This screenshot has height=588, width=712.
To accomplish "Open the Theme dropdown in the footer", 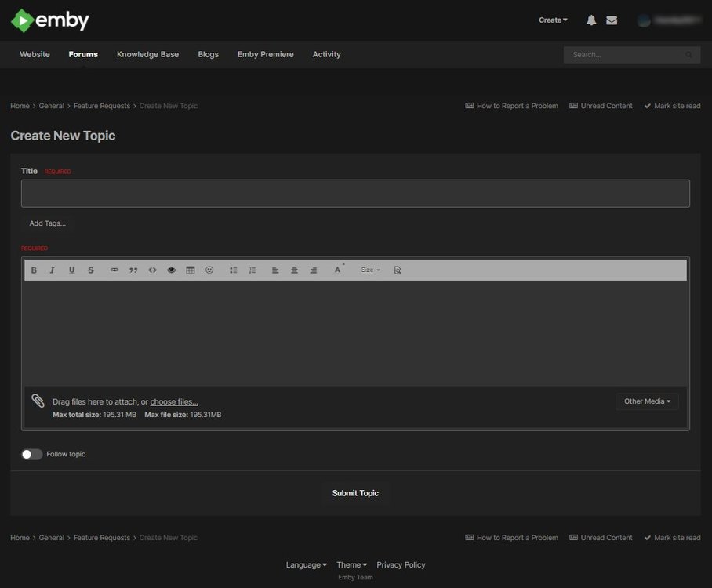I will click(x=351, y=564).
